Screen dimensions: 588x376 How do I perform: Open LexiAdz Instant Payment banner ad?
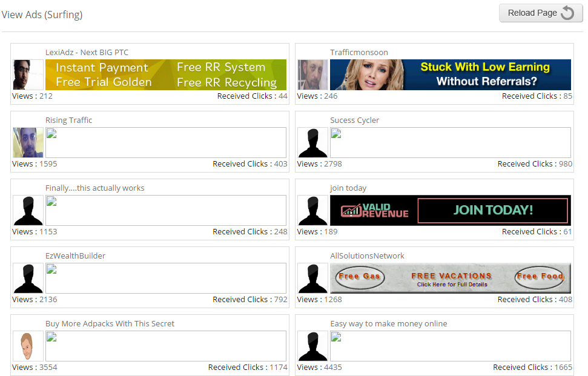click(166, 74)
